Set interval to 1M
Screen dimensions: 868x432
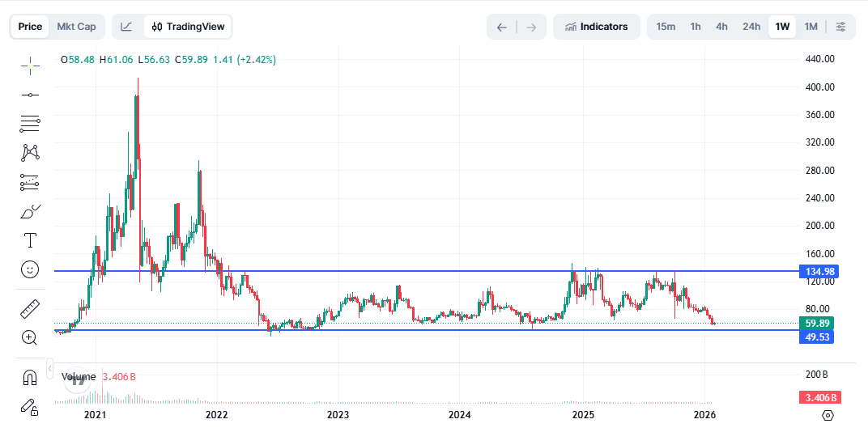811,27
